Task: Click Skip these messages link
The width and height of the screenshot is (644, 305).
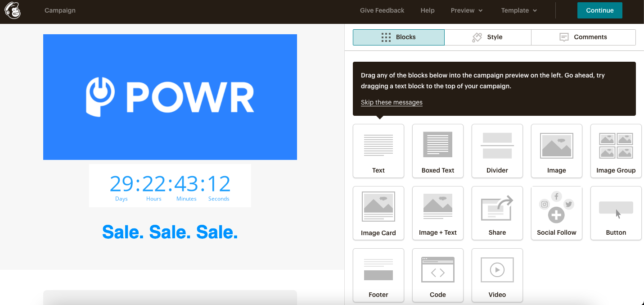Action: [x=392, y=102]
